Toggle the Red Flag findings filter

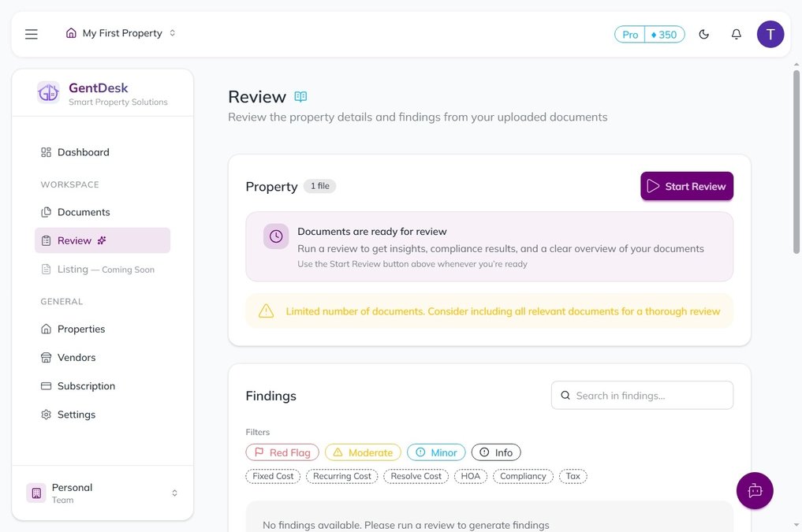282,452
